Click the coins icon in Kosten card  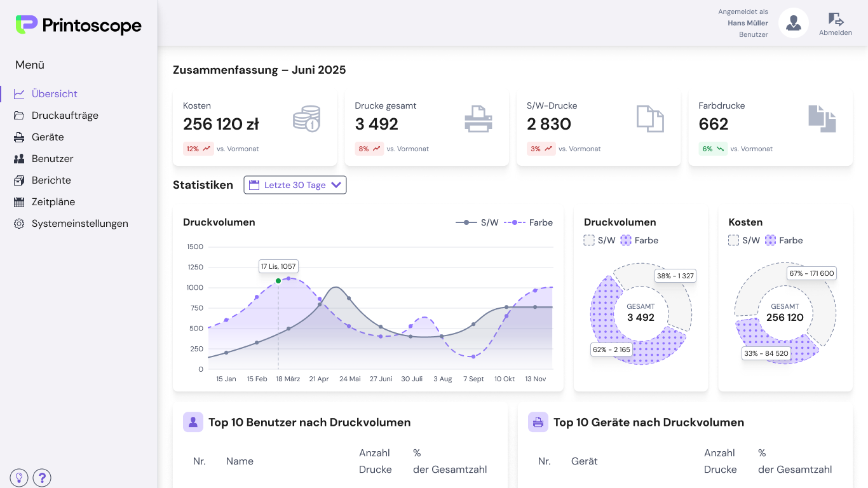pyautogui.click(x=306, y=119)
